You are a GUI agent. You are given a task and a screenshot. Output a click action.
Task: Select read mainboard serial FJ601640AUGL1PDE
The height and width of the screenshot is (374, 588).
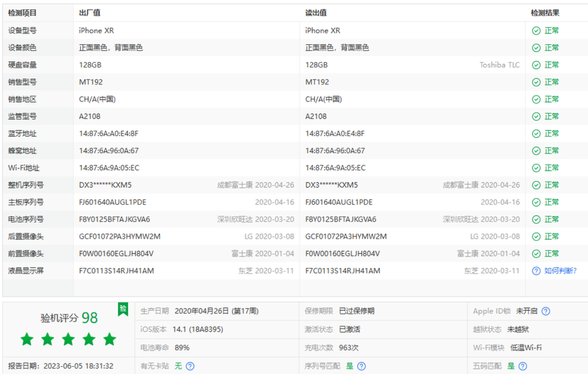[338, 202]
